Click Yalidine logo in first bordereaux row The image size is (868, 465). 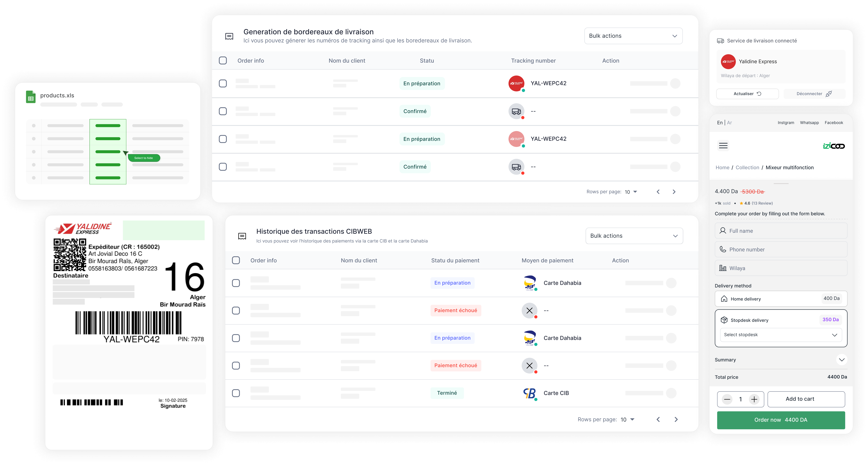point(516,84)
